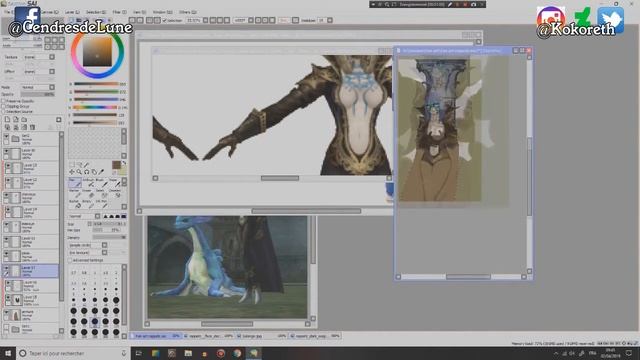Open the Window menu
Viewport: 640px width, 360px height.
(x=162, y=12)
